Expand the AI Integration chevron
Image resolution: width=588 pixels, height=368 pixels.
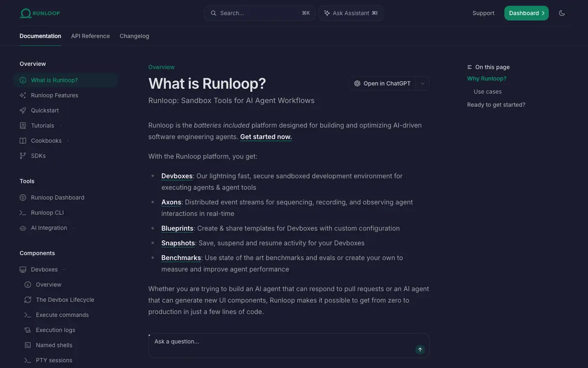[73, 228]
